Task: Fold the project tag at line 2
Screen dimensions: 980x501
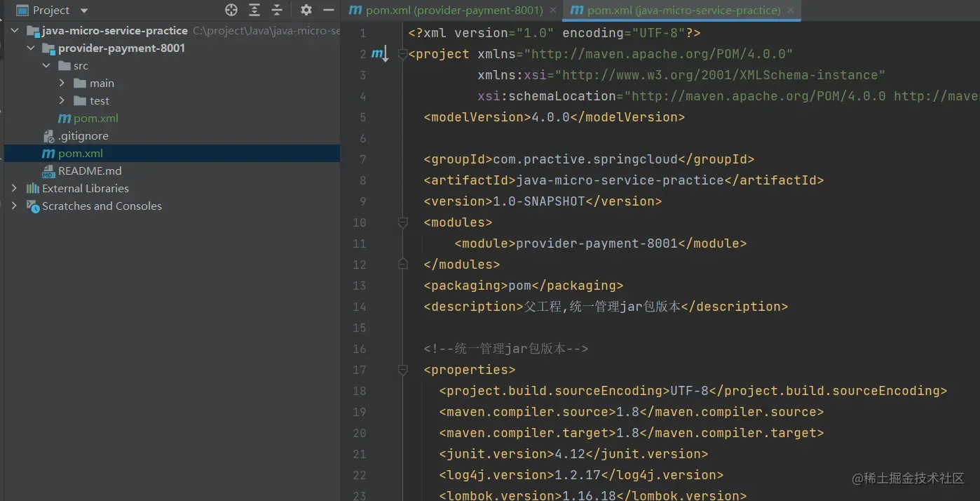Action: point(403,54)
